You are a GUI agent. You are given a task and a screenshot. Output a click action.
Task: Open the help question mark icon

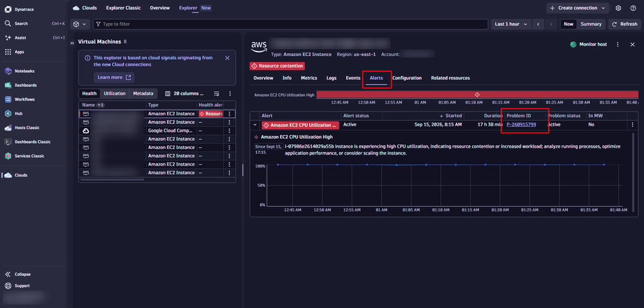[x=633, y=8]
